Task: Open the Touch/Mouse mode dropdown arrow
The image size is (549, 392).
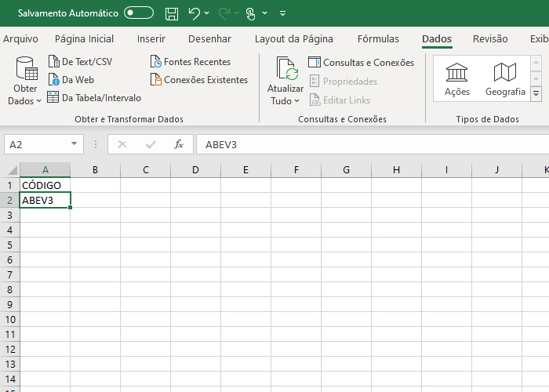Action: [x=265, y=13]
